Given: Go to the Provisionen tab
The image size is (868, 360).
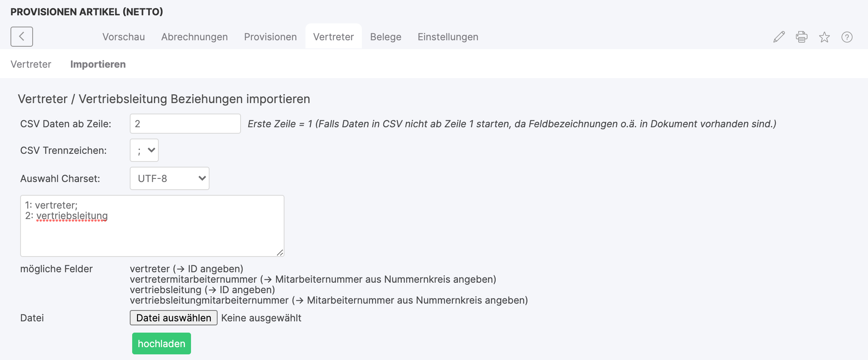Looking at the screenshot, I should pos(270,37).
